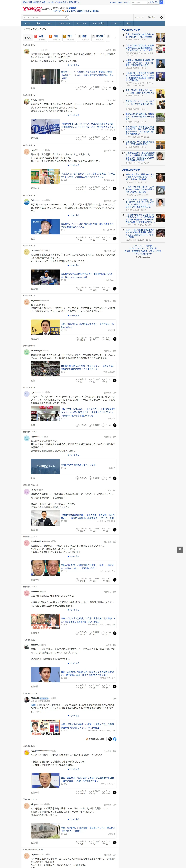Click うーん icon with count 206

(x=104, y=580)
